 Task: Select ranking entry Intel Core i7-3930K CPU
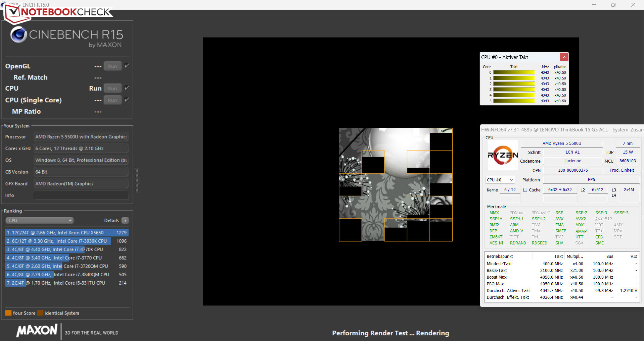point(67,241)
